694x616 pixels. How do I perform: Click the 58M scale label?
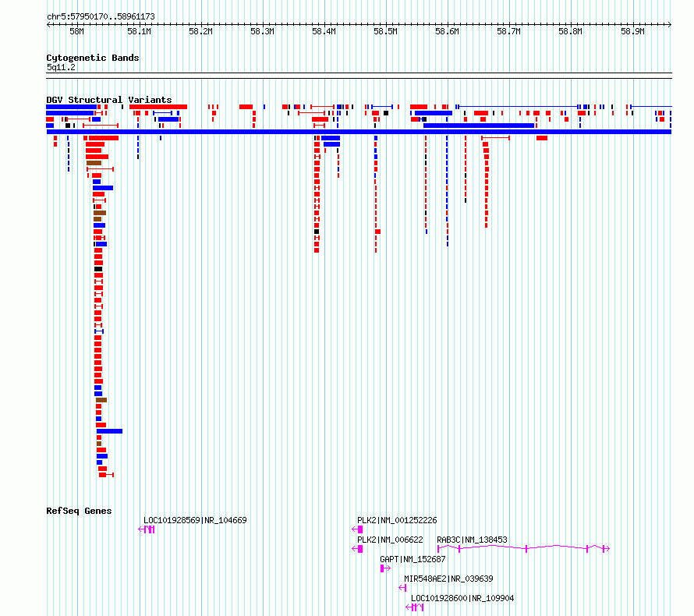tap(76, 31)
